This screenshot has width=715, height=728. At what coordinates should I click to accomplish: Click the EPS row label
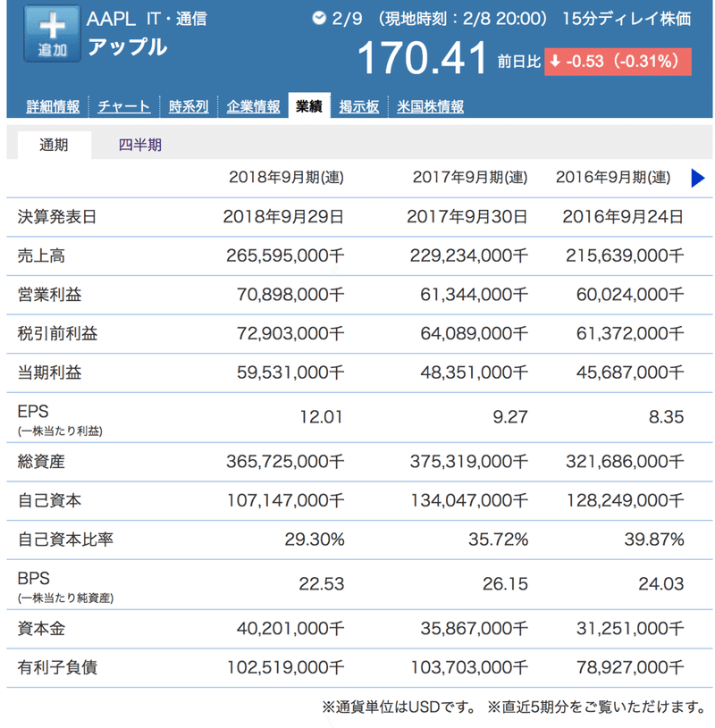tap(33, 412)
